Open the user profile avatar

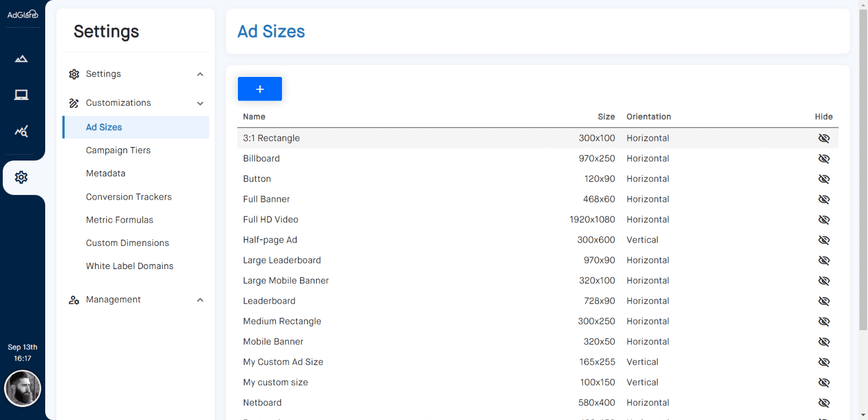tap(23, 388)
